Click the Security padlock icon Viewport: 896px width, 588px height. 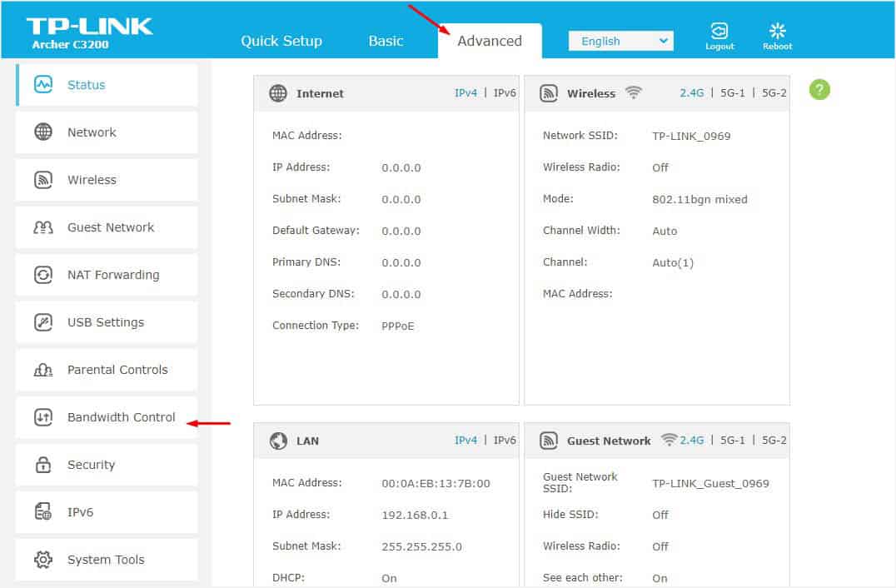43,465
